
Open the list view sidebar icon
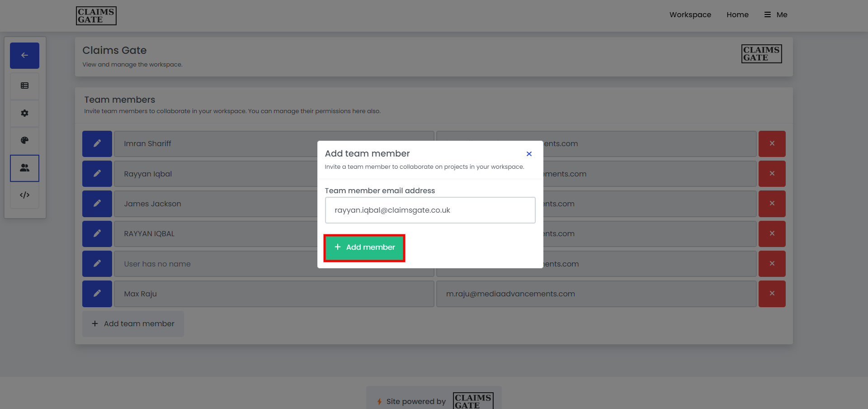pyautogui.click(x=24, y=86)
